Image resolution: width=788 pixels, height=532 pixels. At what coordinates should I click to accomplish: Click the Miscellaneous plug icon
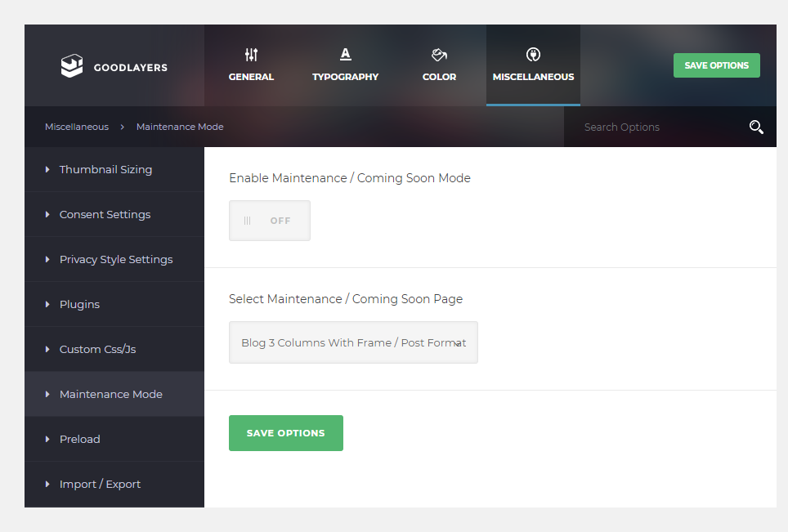533,54
